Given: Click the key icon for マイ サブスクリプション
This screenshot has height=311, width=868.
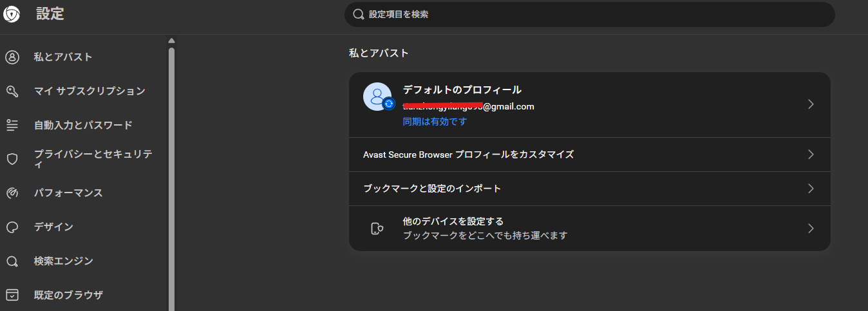Looking at the screenshot, I should click(12, 91).
